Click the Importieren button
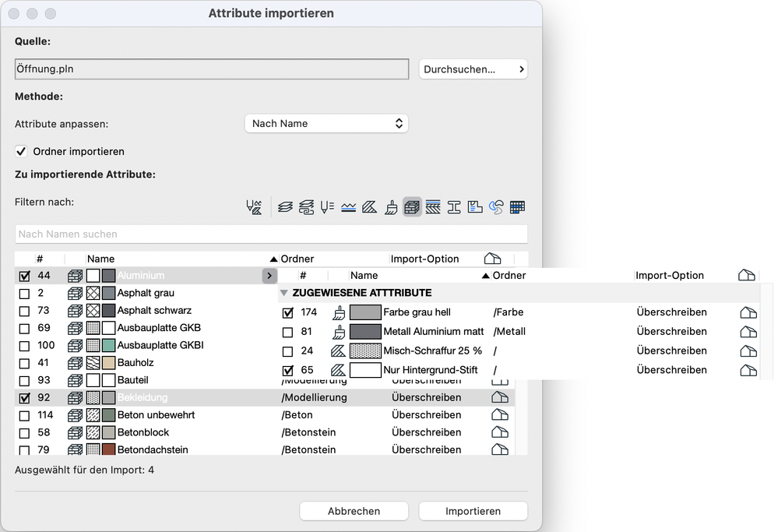This screenshot has height=532, width=778. [473, 511]
